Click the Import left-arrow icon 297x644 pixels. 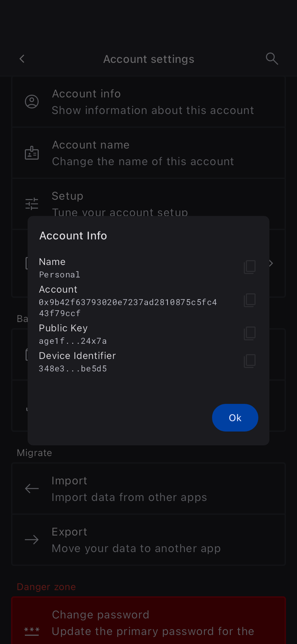coord(32,489)
